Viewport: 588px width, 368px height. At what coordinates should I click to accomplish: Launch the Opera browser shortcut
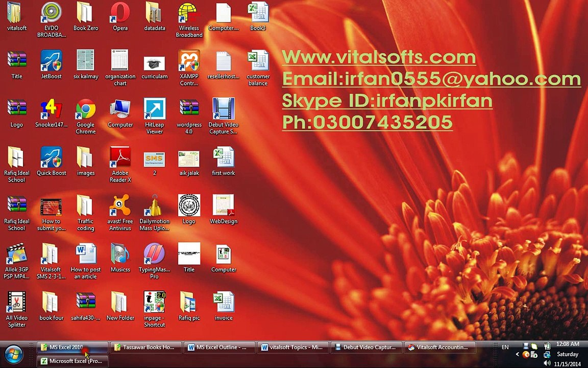tap(120, 17)
